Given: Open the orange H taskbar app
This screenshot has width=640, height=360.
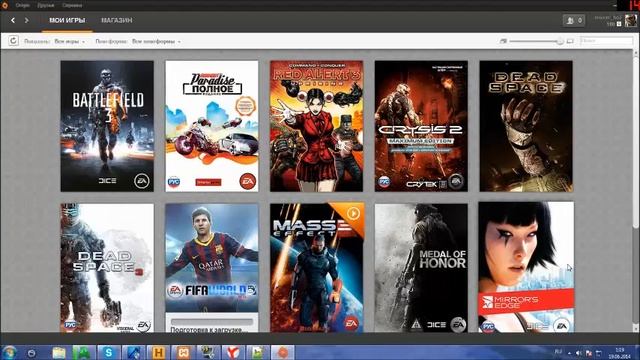Looking at the screenshot, I should click(x=158, y=353).
